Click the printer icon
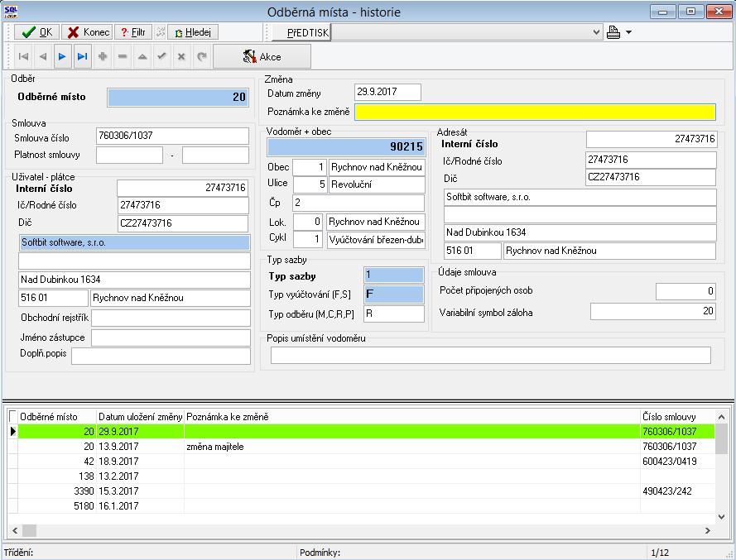This screenshot has height=560, width=736. point(613,32)
